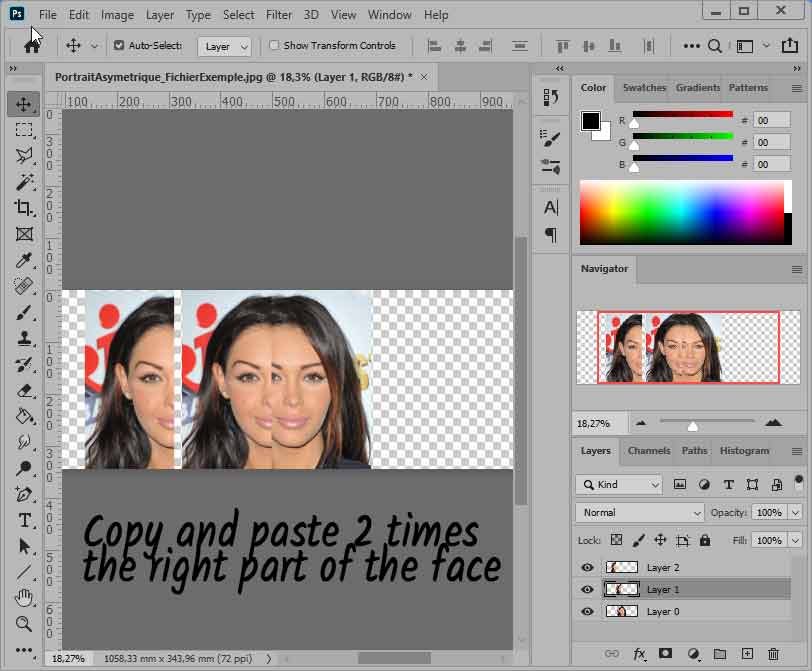This screenshot has height=671, width=812.
Task: Pick the Polygonal Lasso tool
Action: tap(24, 155)
